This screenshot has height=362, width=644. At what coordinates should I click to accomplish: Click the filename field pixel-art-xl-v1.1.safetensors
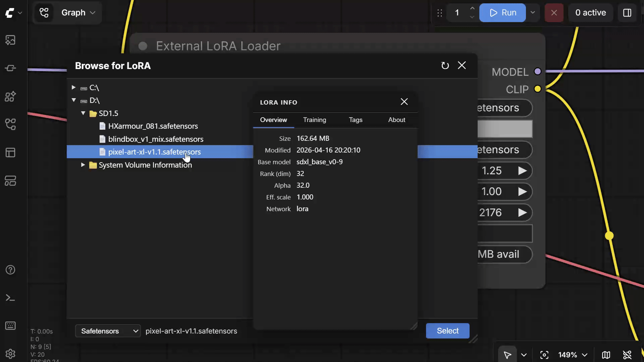(191, 331)
